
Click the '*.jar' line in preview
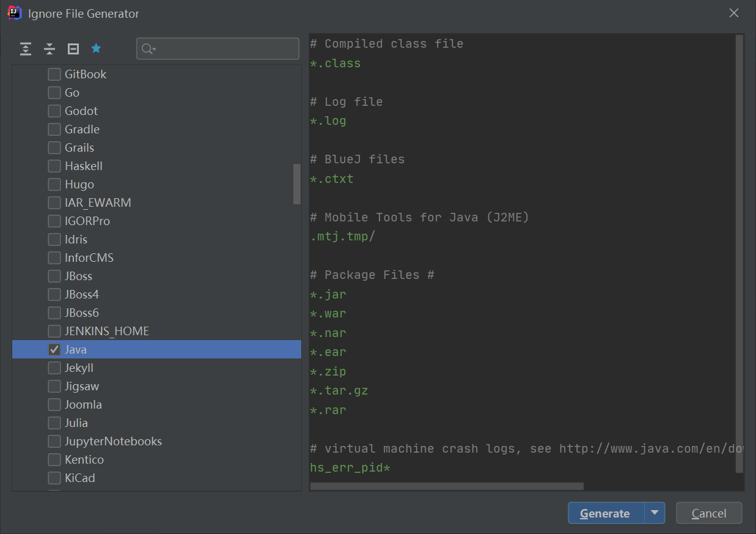(x=328, y=294)
